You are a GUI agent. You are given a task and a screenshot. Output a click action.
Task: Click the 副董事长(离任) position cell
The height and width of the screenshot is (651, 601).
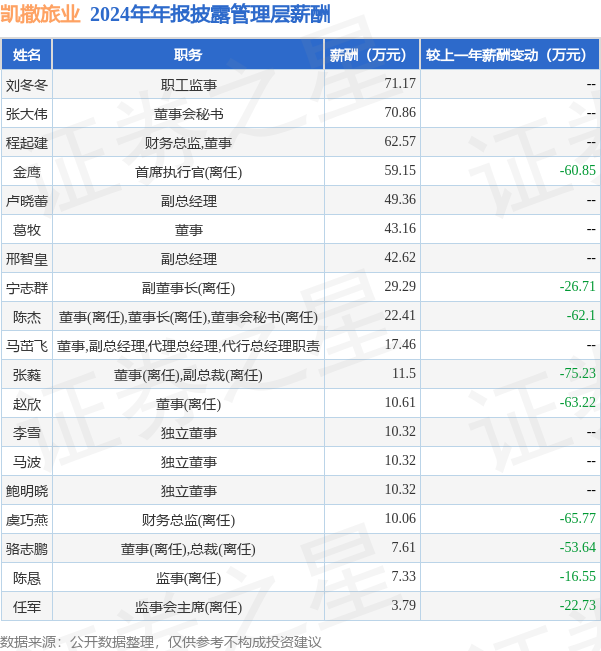(188, 288)
